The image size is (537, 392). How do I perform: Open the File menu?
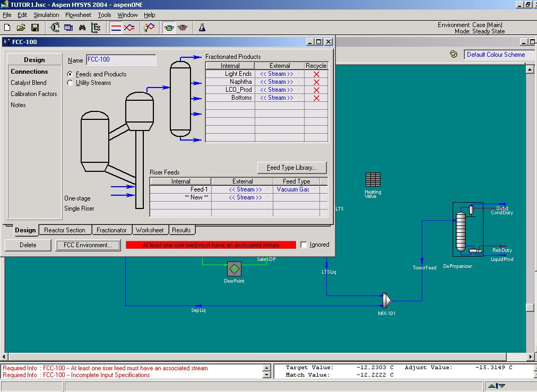[7, 15]
